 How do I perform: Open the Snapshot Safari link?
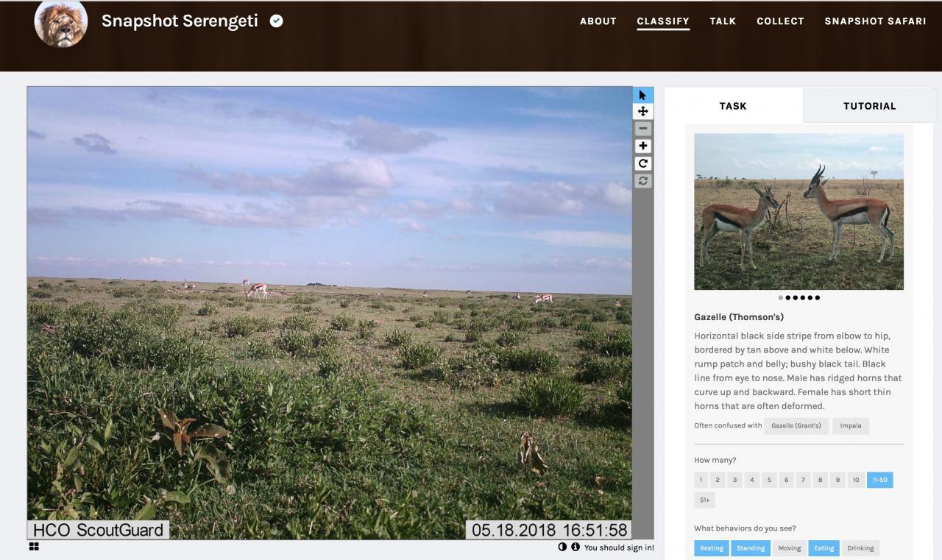point(875,21)
